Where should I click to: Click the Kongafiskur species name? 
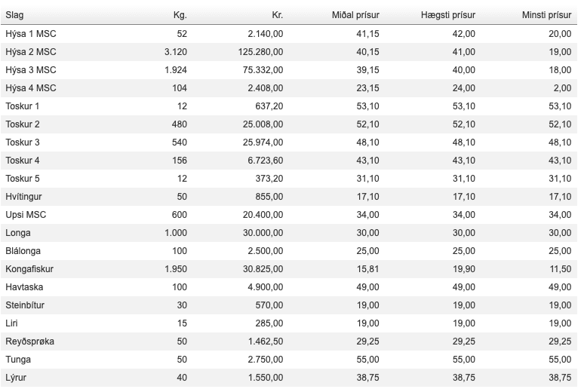(x=29, y=268)
